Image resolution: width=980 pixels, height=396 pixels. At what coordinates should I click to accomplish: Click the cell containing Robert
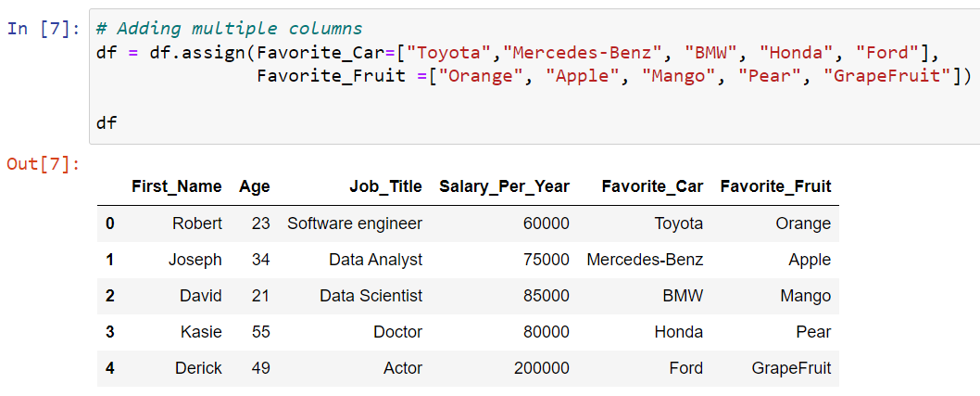197,224
